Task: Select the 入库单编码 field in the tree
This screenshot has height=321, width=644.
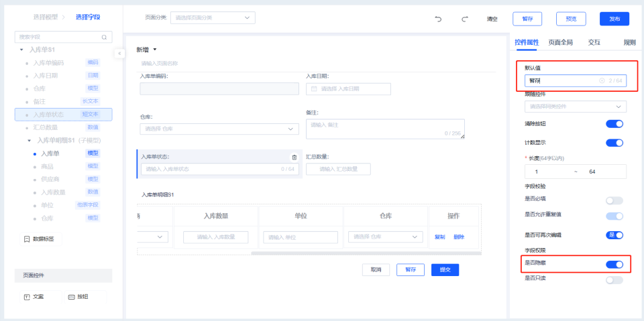Action: pyautogui.click(x=63, y=63)
